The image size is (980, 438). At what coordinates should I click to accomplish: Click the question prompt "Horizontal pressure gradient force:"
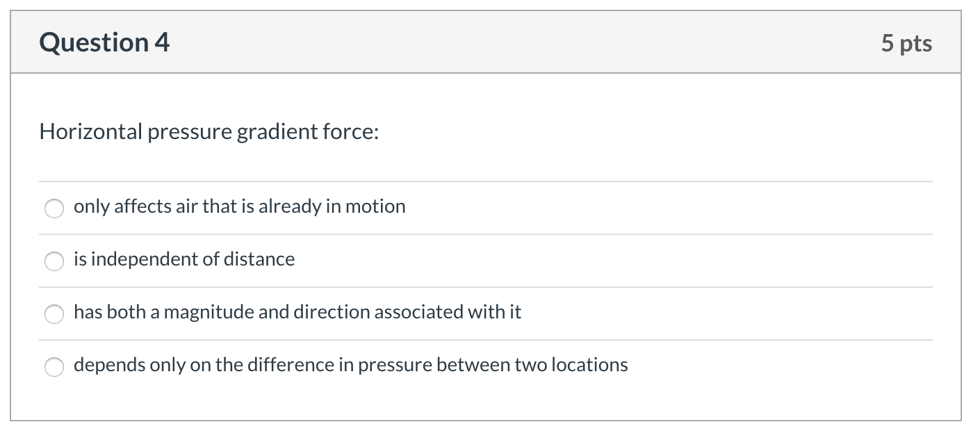209,131
